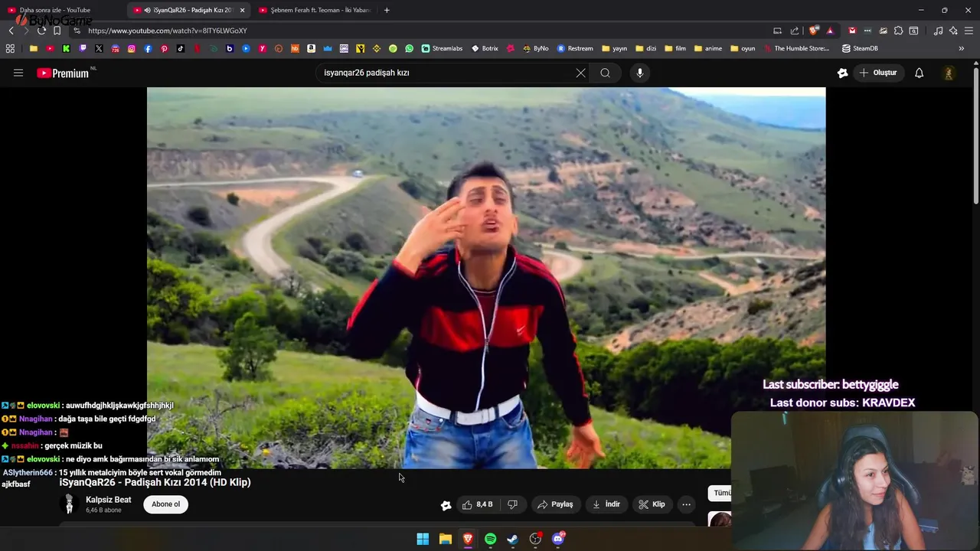Bookmark this page in the toolbar
The width and height of the screenshot is (980, 551).
(57, 31)
